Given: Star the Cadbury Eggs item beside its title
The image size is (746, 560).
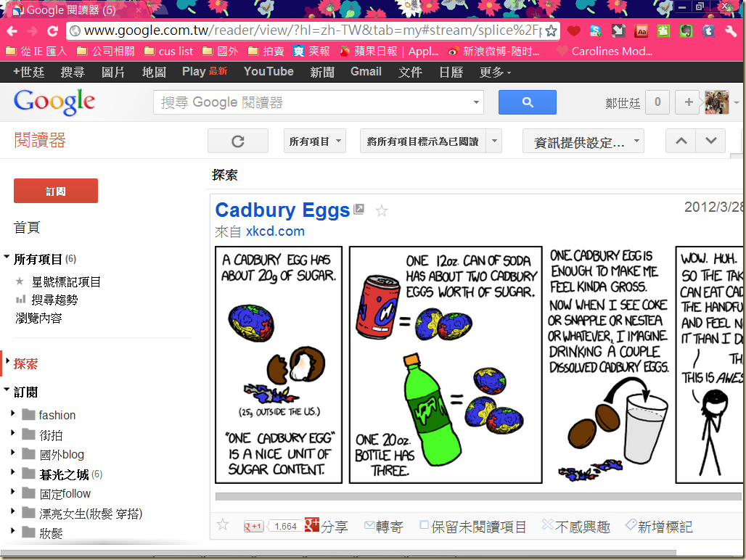Looking at the screenshot, I should pos(382,210).
